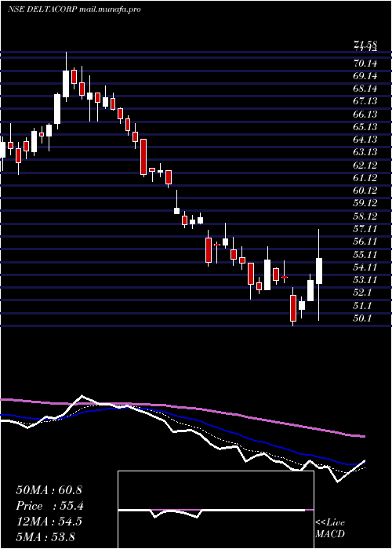Select the Price : 55.4 readout
392x549 pixels.
[49, 506]
